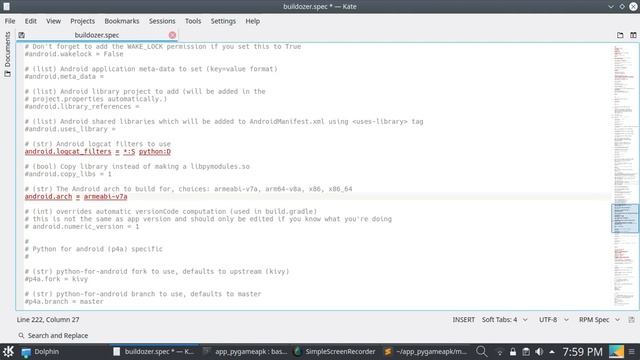
Task: Click the lock tray icon
Action: [x=513, y=352]
